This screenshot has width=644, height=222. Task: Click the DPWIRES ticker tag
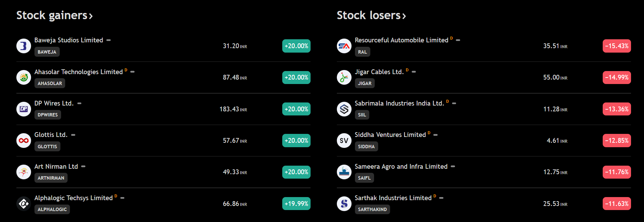coord(47,115)
